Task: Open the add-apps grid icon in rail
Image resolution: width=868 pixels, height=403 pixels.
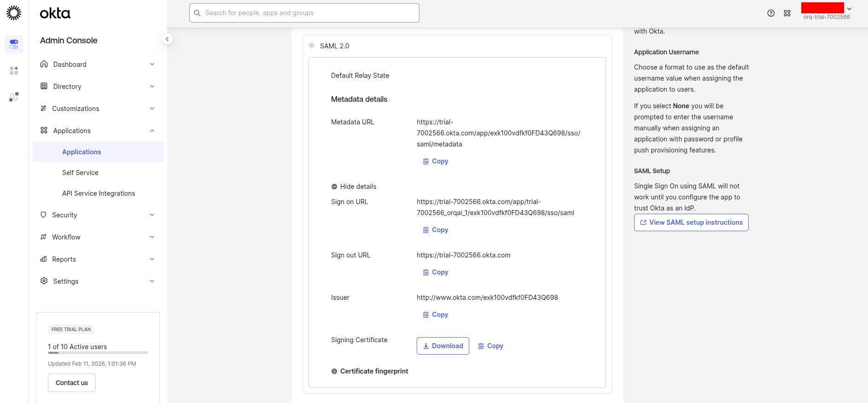Action: point(14,70)
